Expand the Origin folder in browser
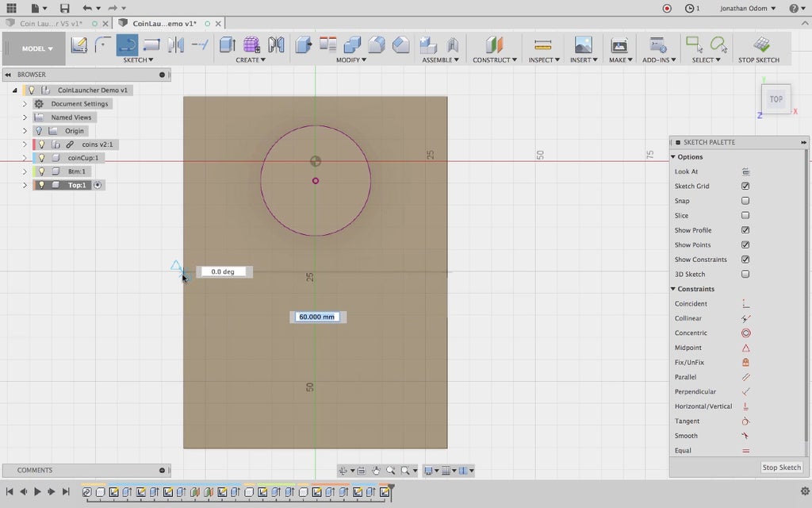This screenshot has height=508, width=812. click(x=25, y=131)
